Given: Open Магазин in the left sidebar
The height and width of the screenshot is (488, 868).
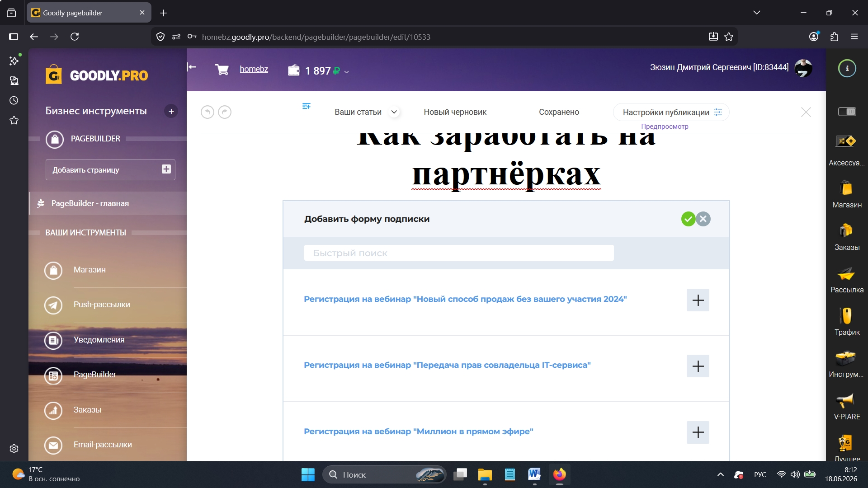Looking at the screenshot, I should [90, 270].
